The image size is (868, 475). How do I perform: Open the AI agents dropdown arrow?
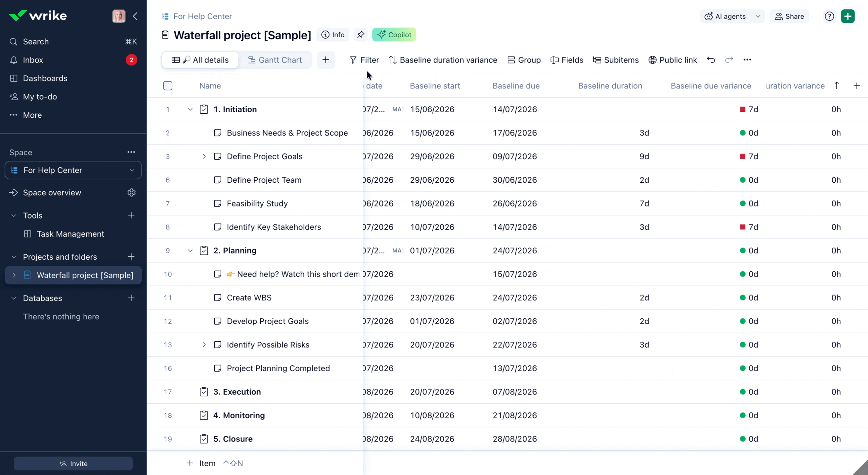tap(758, 16)
